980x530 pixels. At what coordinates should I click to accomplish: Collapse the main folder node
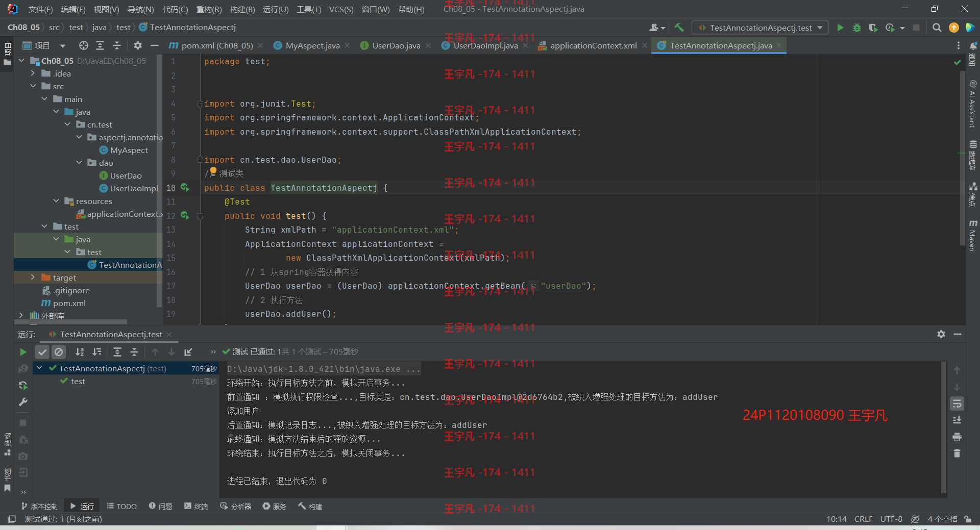[x=44, y=99]
